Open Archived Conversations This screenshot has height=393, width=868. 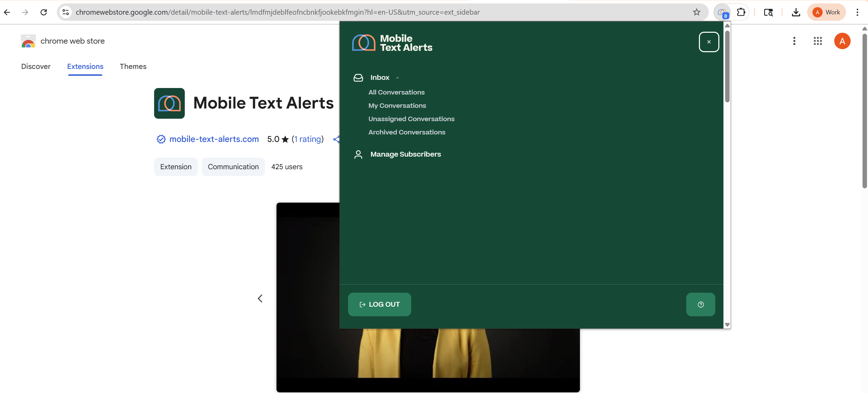pos(407,132)
